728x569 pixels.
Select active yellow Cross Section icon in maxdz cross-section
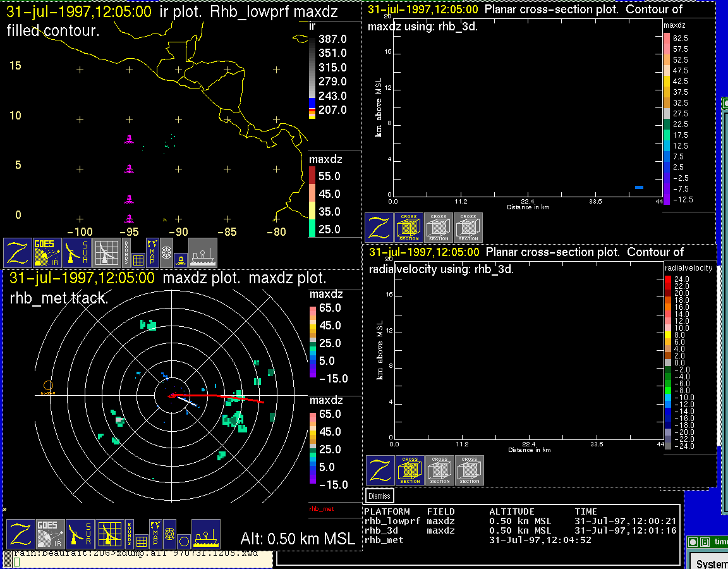point(409,228)
